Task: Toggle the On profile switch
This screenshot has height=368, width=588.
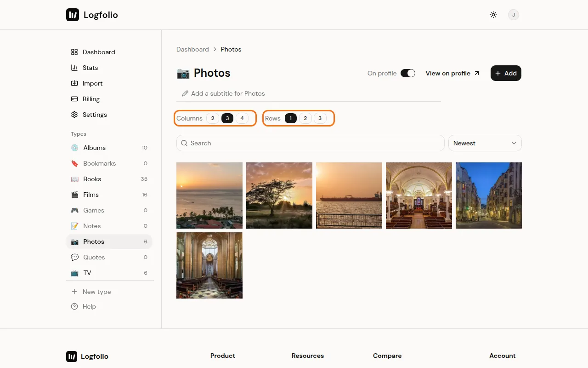Action: (408, 73)
